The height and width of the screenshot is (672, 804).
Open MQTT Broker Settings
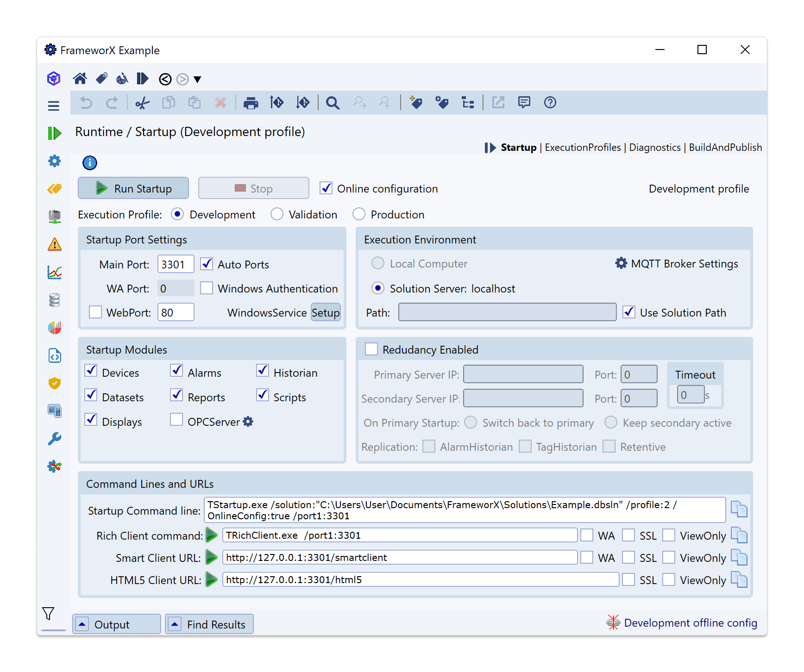[677, 263]
